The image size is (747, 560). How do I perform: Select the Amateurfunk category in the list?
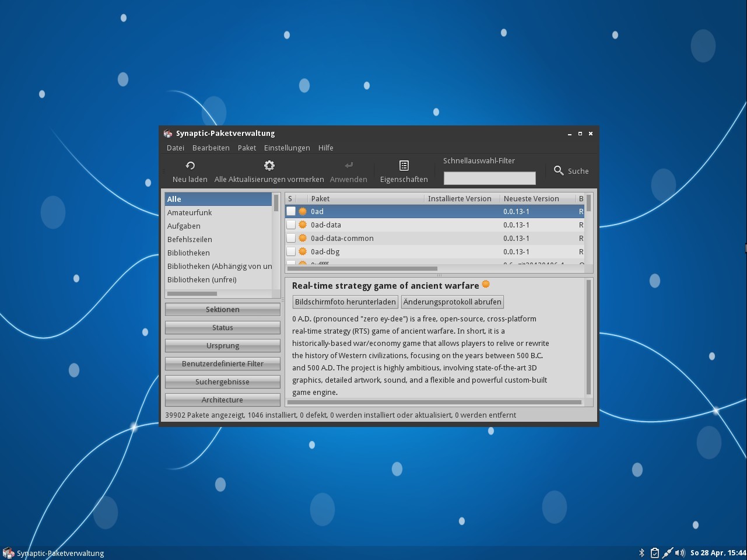click(x=190, y=213)
